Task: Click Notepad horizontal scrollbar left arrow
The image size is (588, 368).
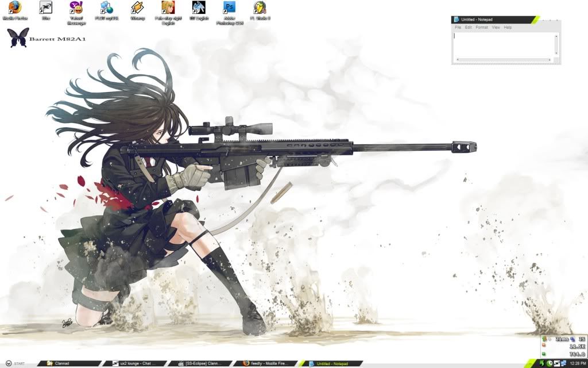Action: click(x=457, y=60)
